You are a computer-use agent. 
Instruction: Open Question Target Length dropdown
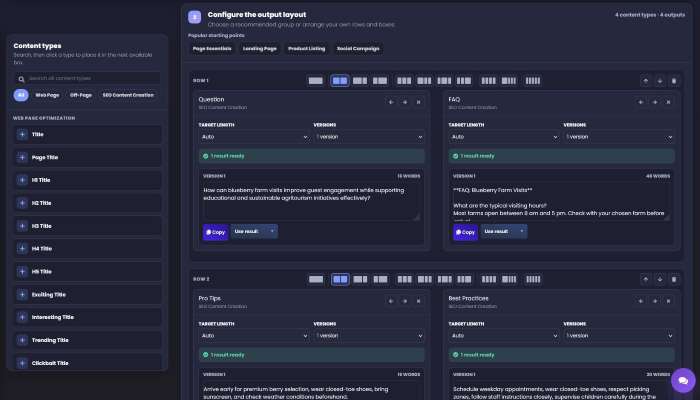[x=254, y=137]
